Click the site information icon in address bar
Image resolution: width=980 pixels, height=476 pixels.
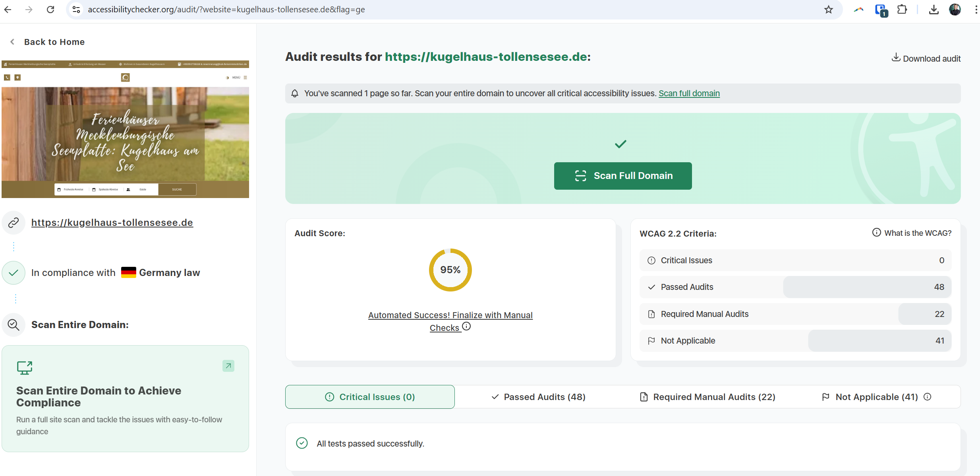click(x=76, y=10)
